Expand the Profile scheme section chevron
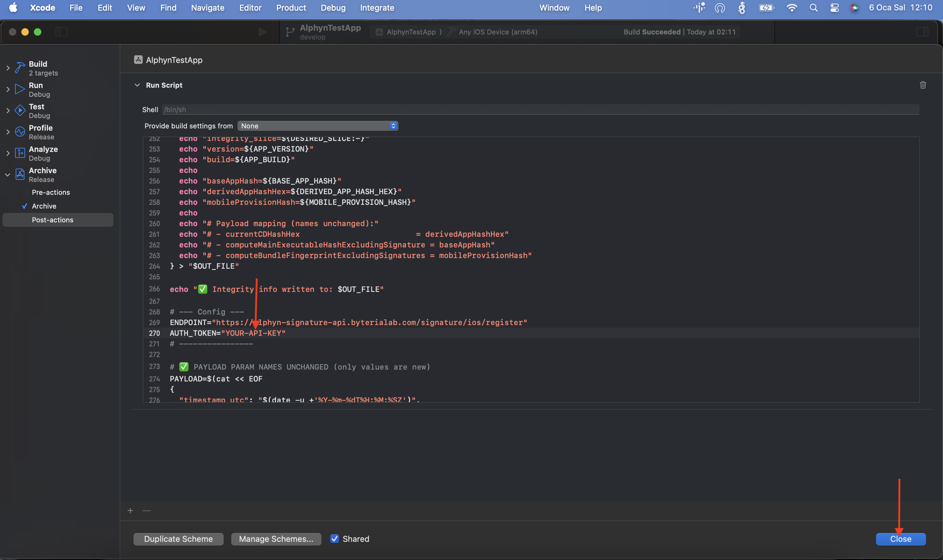This screenshot has width=943, height=560. point(8,132)
